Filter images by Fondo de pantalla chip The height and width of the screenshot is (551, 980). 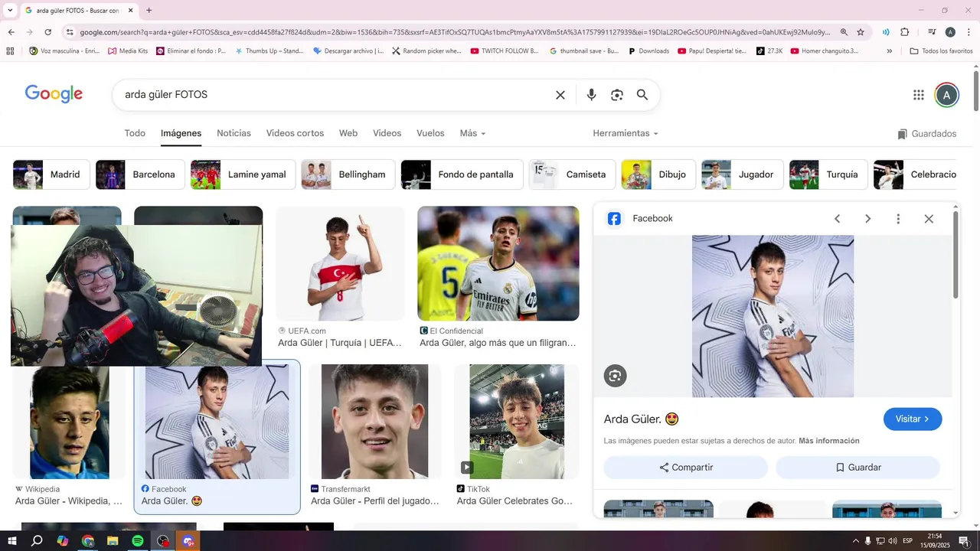click(x=462, y=174)
